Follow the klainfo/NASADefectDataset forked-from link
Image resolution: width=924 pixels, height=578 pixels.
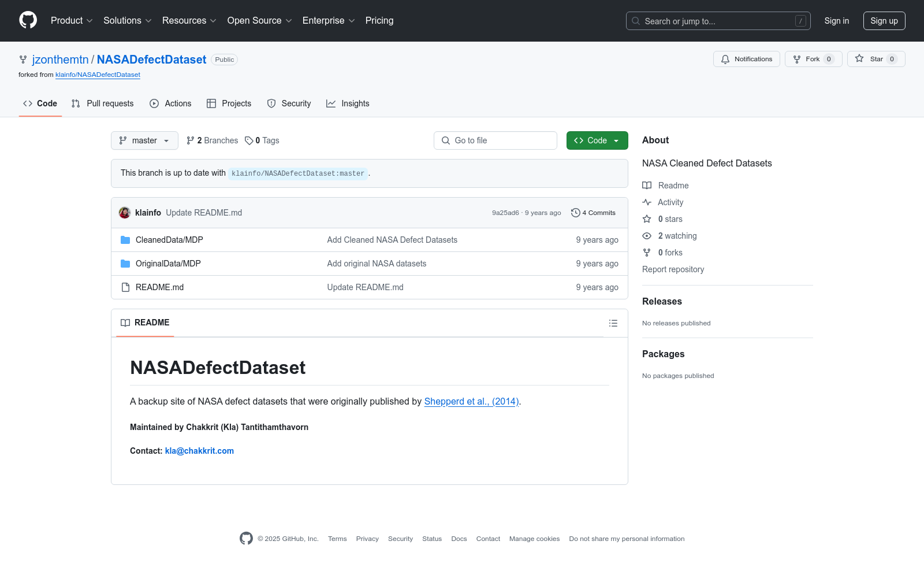(x=98, y=75)
